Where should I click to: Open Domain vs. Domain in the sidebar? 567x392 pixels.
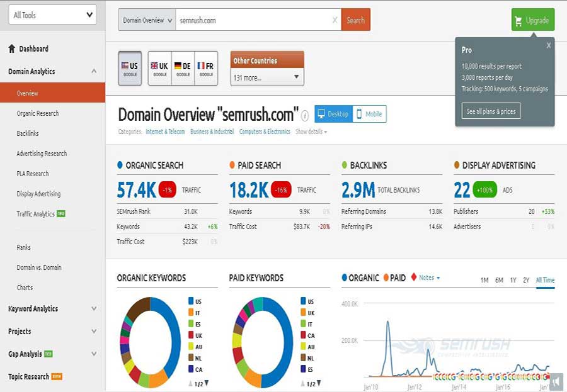click(38, 267)
